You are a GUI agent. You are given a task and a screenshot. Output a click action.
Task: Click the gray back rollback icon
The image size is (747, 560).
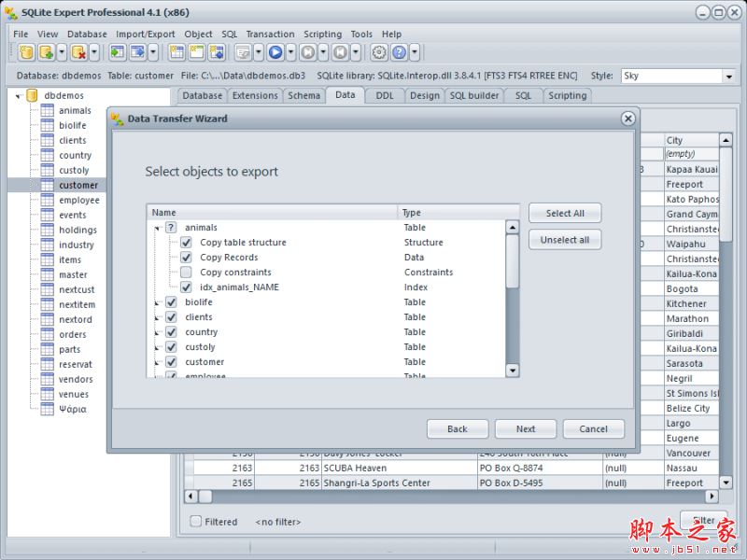pyautogui.click(x=340, y=52)
